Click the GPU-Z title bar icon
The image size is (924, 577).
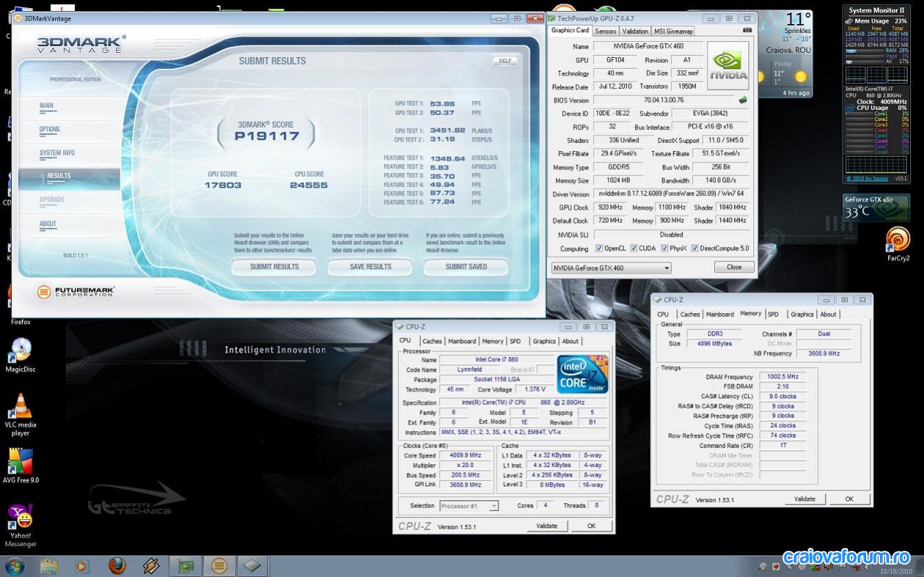click(x=552, y=19)
